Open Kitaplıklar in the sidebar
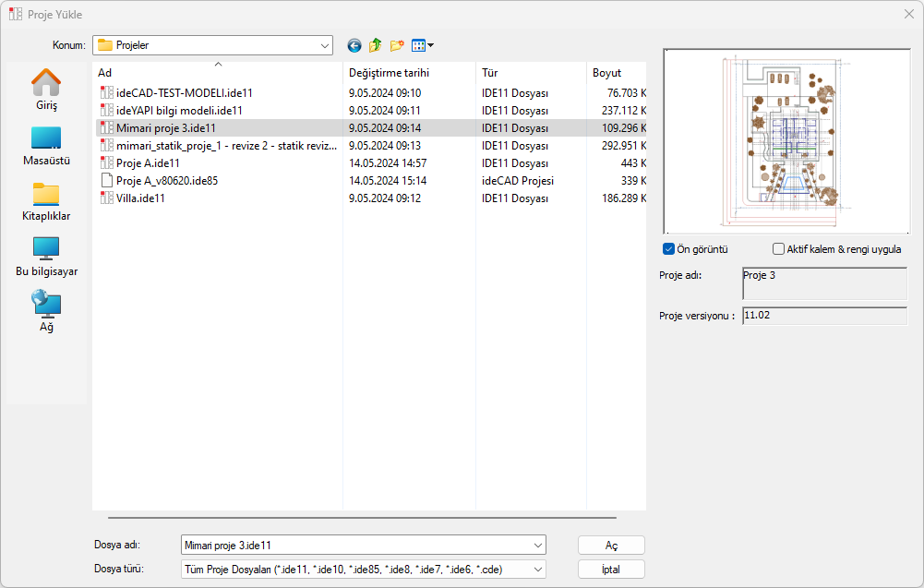Image resolution: width=924 pixels, height=588 pixels. click(x=46, y=200)
